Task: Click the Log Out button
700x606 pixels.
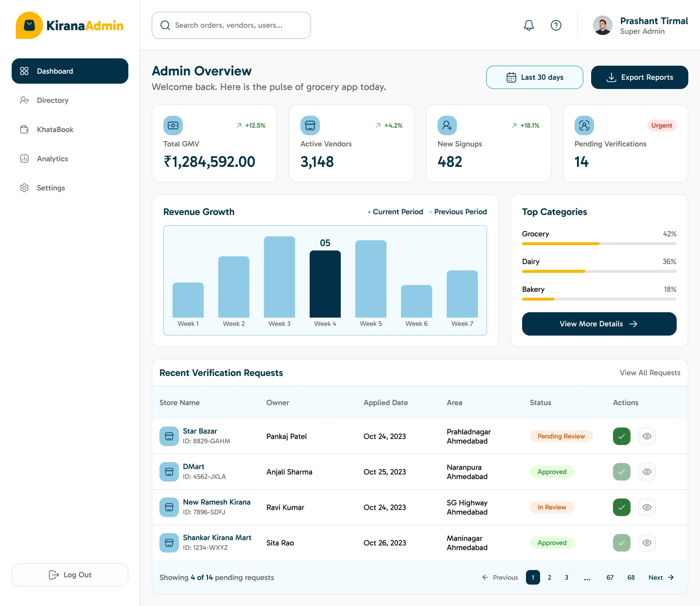Action: click(70, 575)
